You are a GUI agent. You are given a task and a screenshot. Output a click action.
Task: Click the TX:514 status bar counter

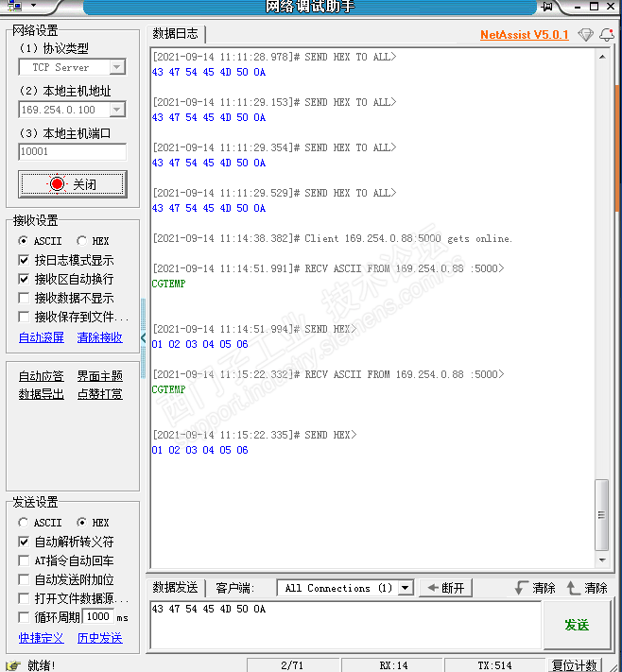pos(494,665)
